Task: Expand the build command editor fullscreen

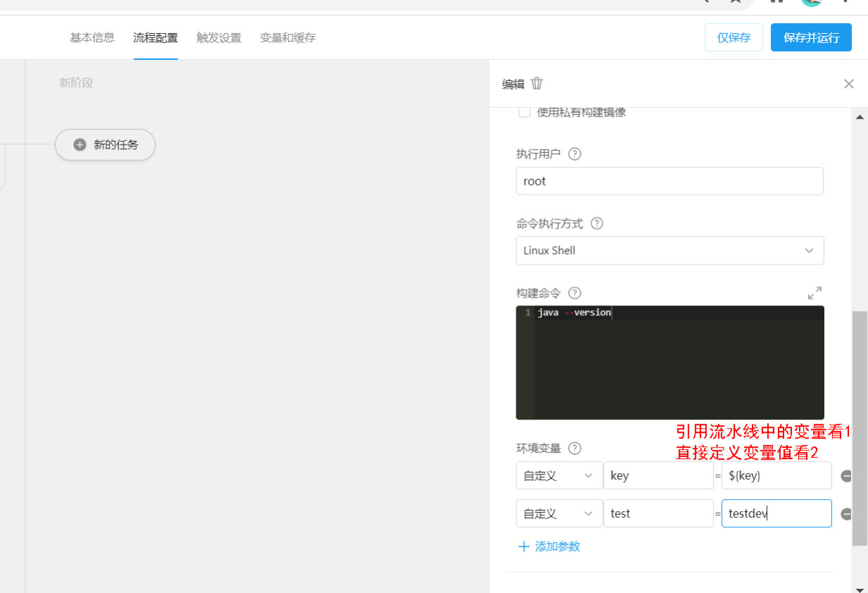Action: (815, 293)
